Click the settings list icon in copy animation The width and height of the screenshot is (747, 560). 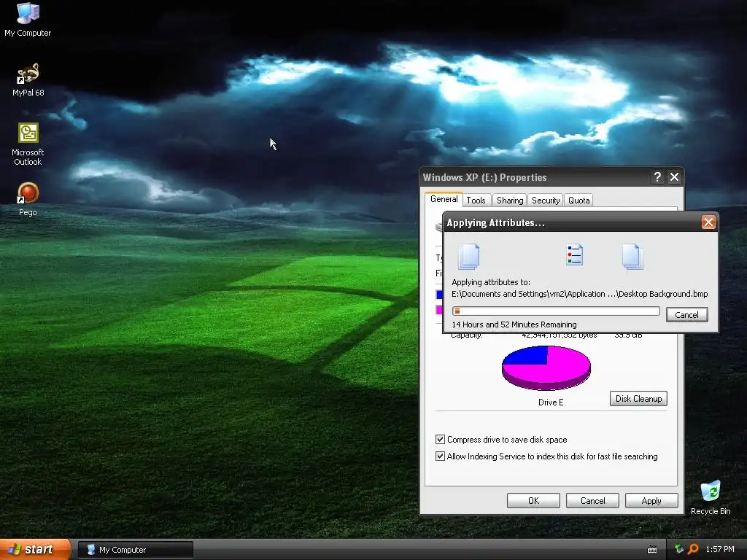coord(574,254)
